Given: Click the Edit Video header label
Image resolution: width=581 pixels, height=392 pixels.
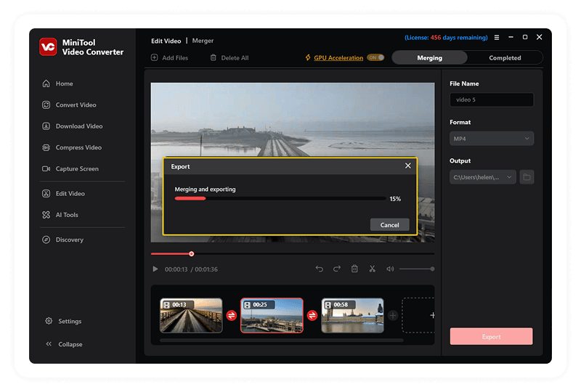Looking at the screenshot, I should click(x=166, y=41).
